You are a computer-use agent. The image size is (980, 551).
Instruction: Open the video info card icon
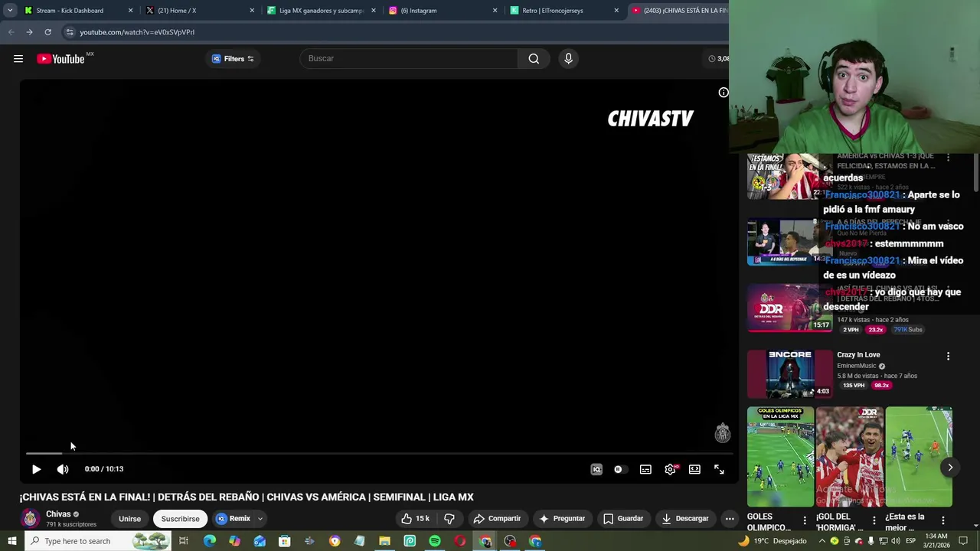724,93
